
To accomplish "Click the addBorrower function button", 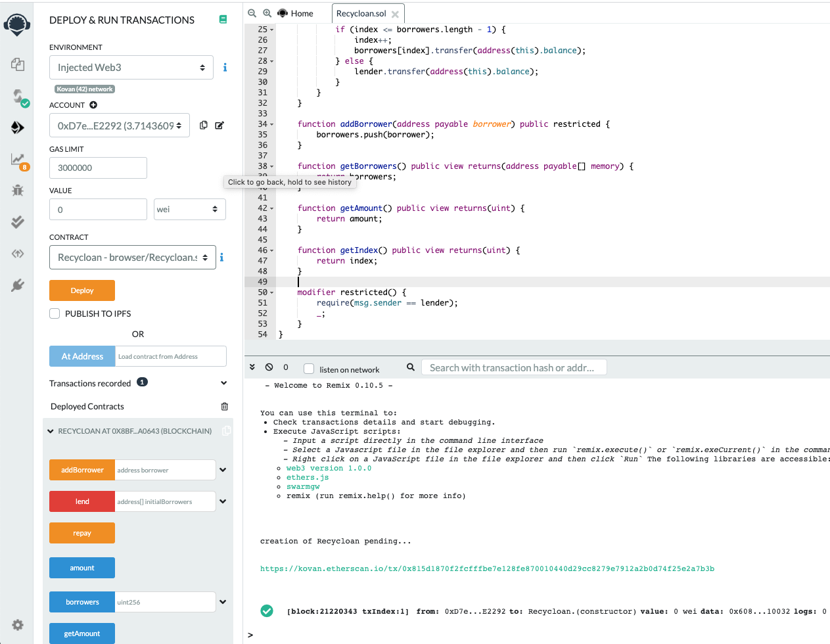I will (82, 470).
